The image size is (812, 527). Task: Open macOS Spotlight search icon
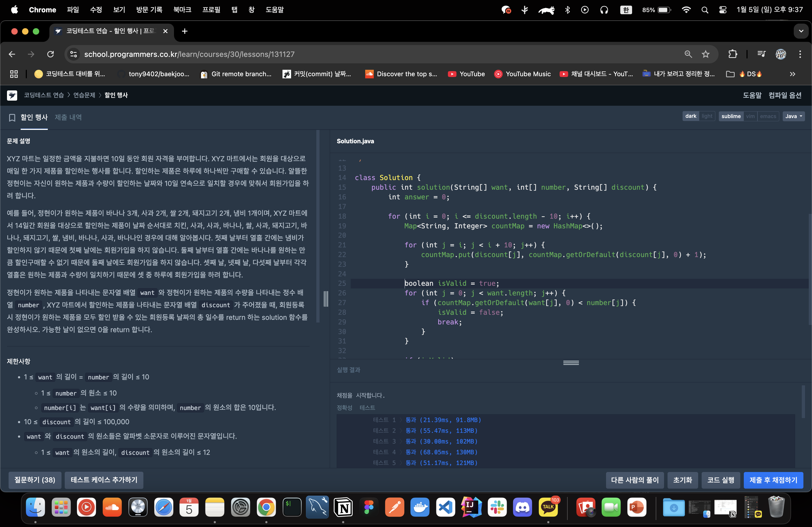coord(705,10)
